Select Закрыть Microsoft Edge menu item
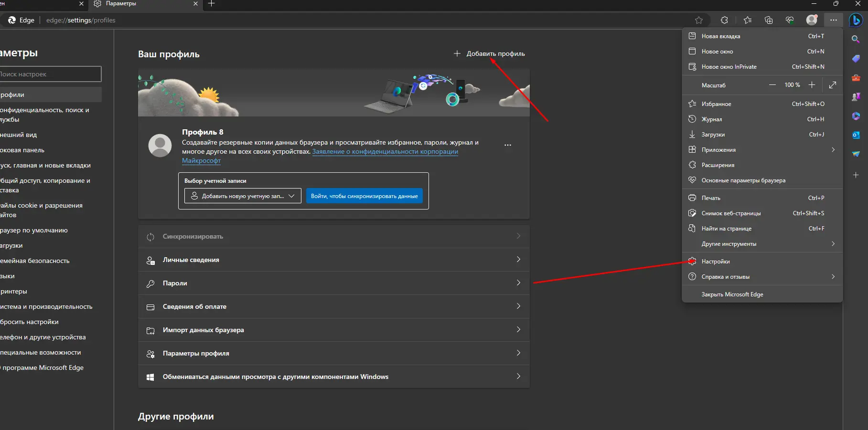Screen dimensions: 868x430 (x=762, y=294)
